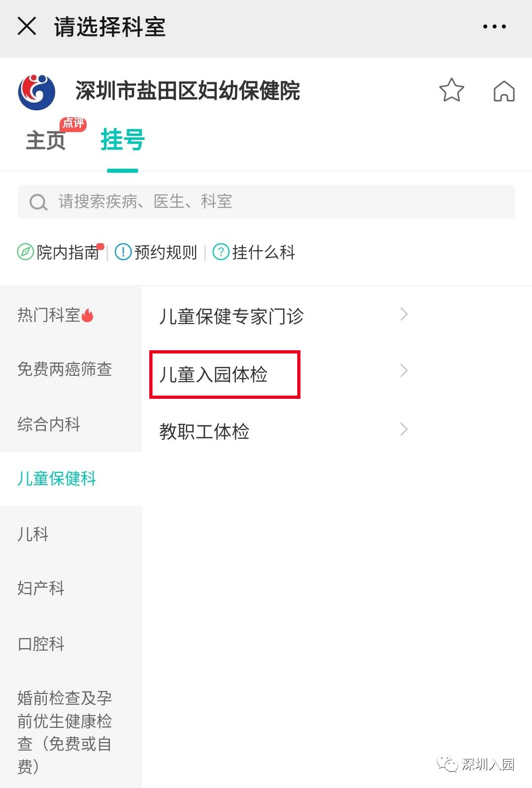Click the 点评 badge above 主页
The height and width of the screenshot is (788, 532).
[x=74, y=124]
